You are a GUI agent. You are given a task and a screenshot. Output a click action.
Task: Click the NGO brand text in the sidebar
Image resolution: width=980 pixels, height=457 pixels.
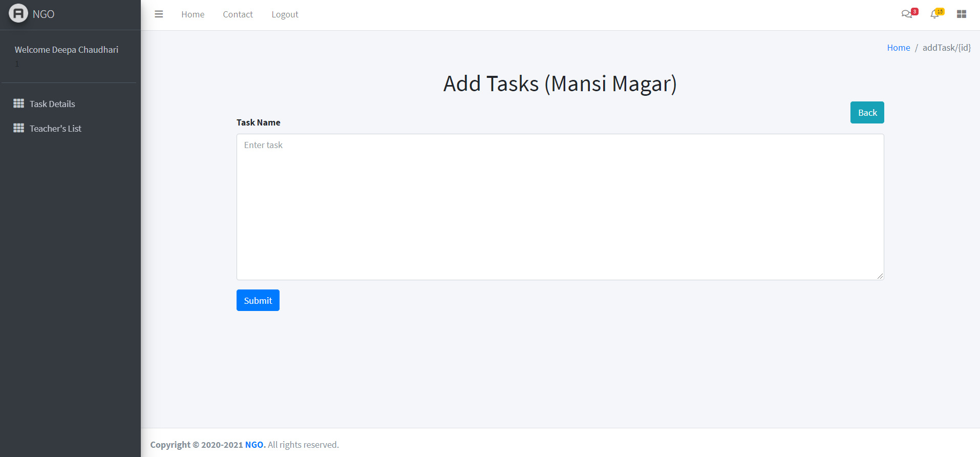44,14
